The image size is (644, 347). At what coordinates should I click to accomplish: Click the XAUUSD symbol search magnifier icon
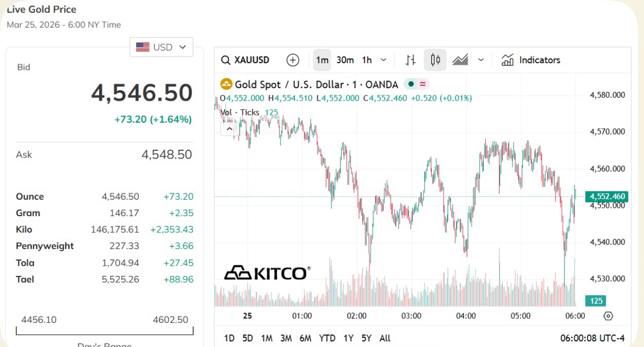coord(225,60)
